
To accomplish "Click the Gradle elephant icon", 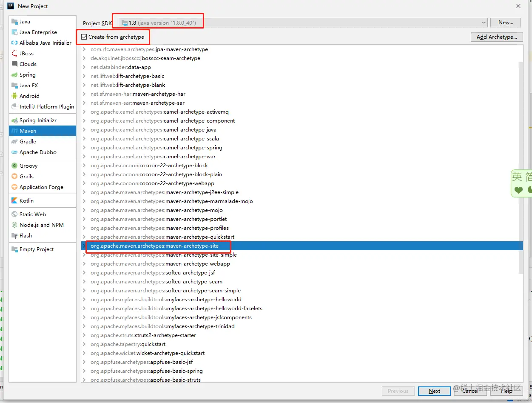I will 14,142.
